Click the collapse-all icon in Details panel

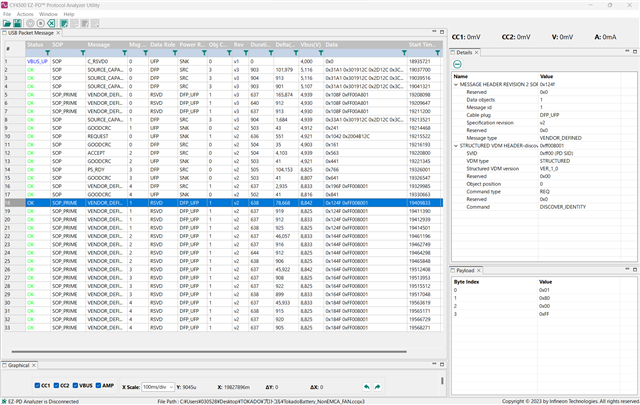(456, 63)
